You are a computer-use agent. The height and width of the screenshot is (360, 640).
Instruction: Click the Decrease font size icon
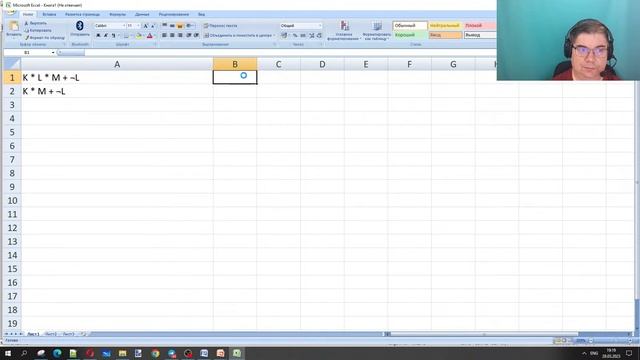tap(153, 26)
